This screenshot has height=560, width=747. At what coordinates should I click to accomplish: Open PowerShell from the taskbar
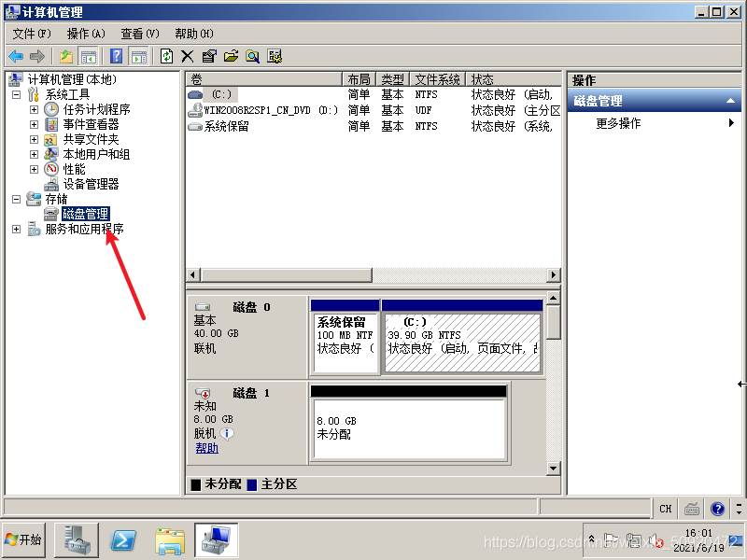(123, 540)
